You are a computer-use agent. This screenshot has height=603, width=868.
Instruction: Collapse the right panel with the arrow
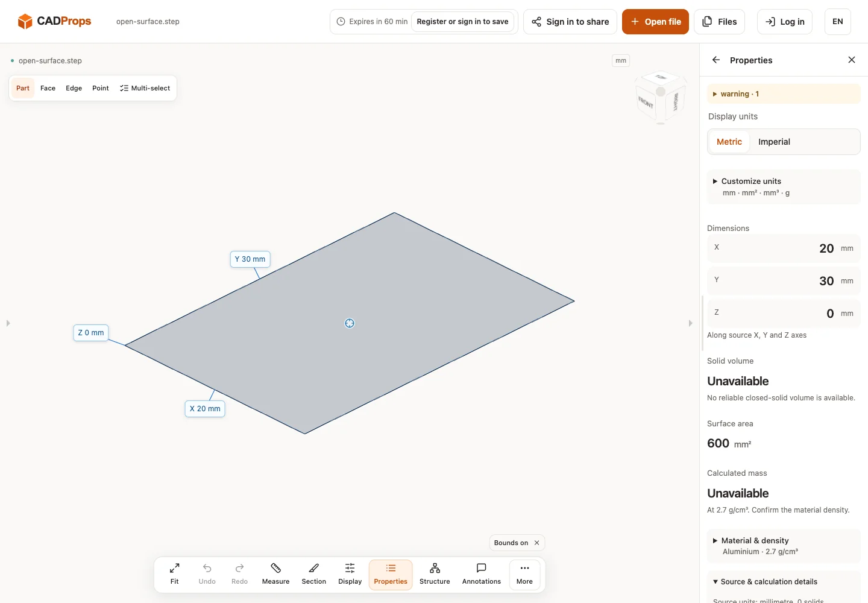point(690,323)
